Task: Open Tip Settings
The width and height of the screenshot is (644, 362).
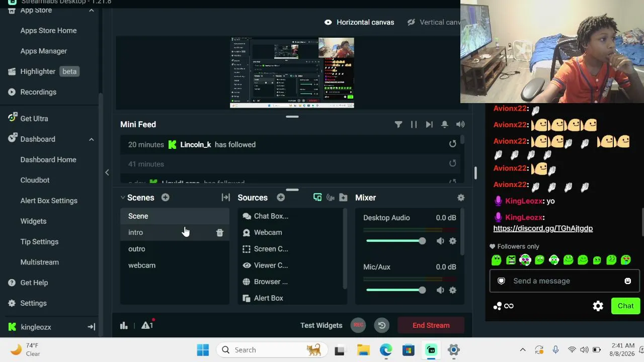Action: [39, 242]
